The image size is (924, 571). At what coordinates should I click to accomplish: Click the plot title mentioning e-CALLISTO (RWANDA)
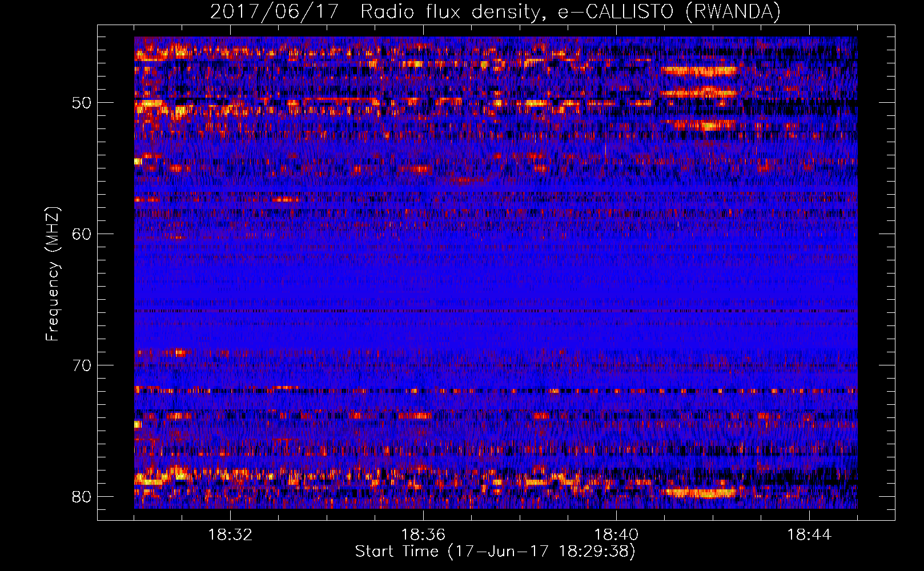click(x=495, y=11)
